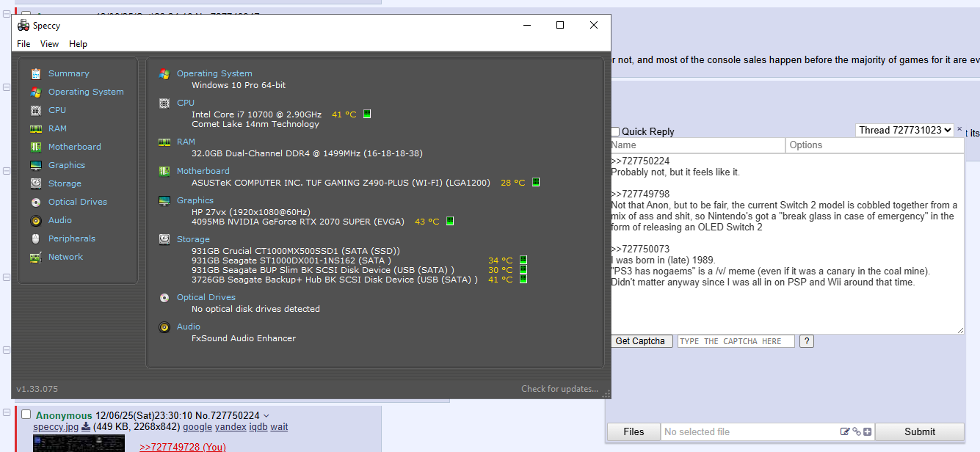Click the >>727749728 (You) quote link

click(x=183, y=447)
